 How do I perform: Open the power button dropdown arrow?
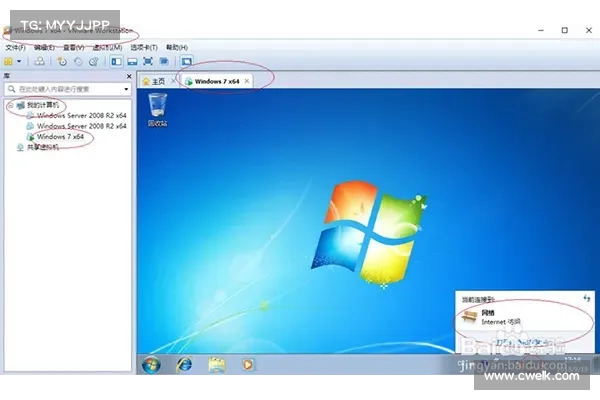point(19,62)
